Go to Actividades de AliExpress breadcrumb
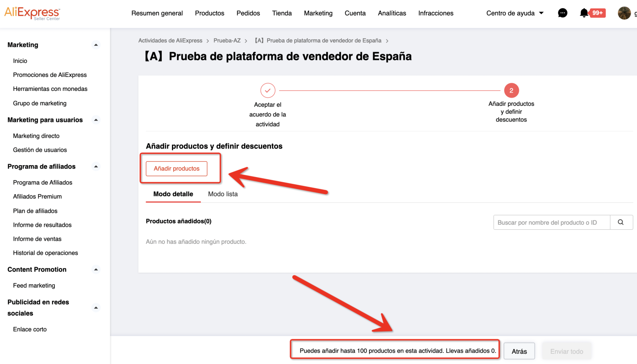 pyautogui.click(x=170, y=41)
